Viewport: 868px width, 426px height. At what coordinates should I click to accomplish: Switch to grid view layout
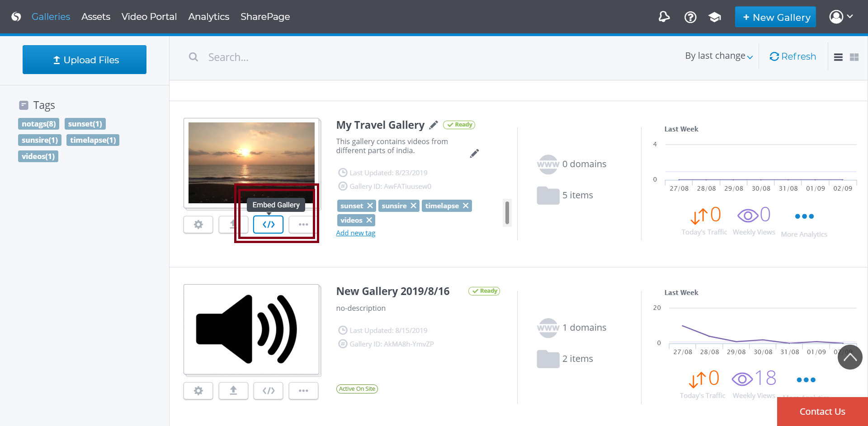click(854, 57)
